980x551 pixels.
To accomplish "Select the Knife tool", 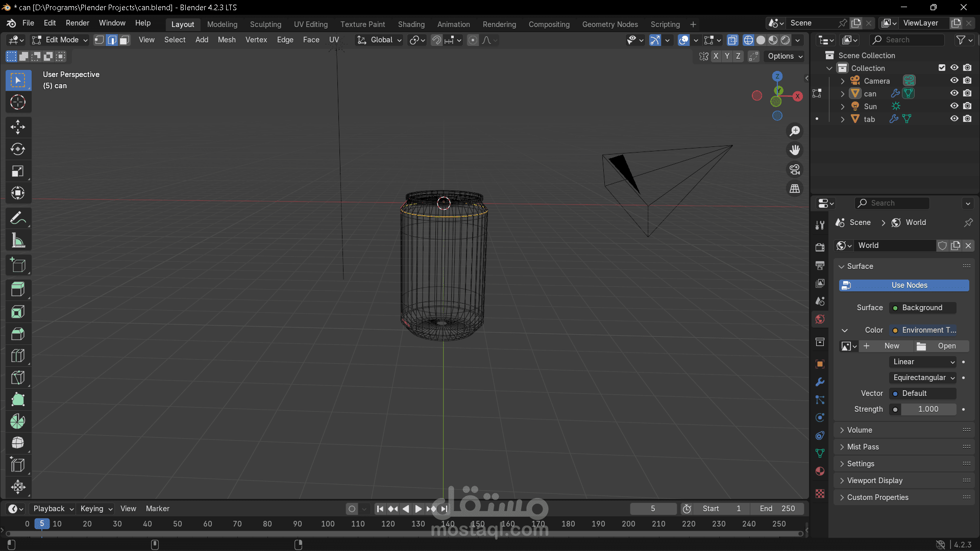I will point(18,378).
